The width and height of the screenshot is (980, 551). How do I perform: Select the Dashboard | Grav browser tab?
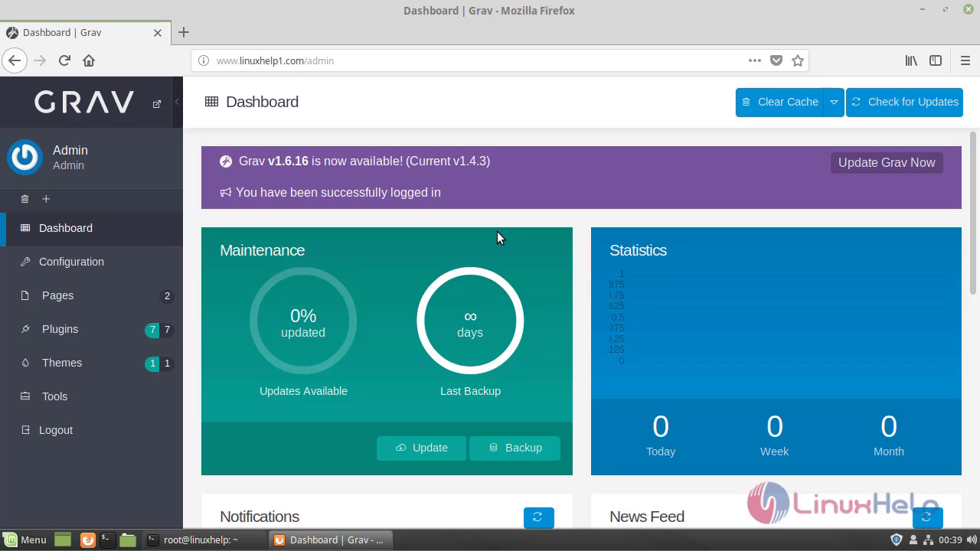(84, 33)
